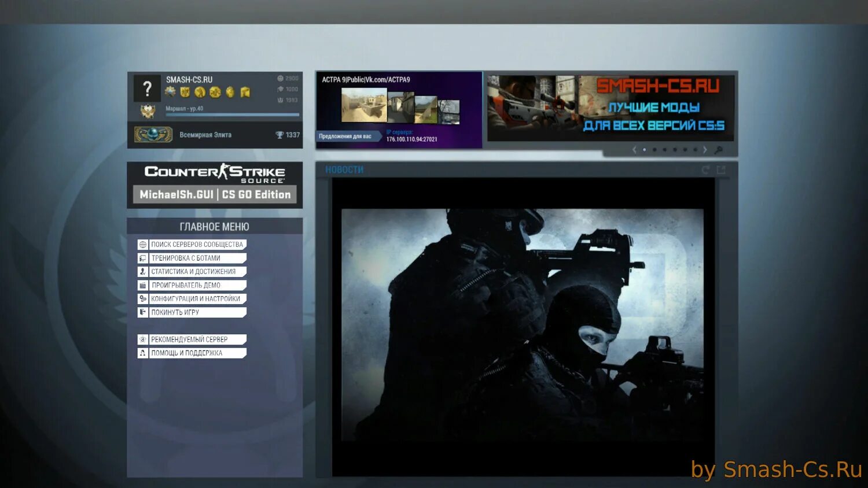Viewport: 868px width, 488px height.
Task: Click the MichaelSh.GUI CS GO Edition label
Action: point(215,195)
